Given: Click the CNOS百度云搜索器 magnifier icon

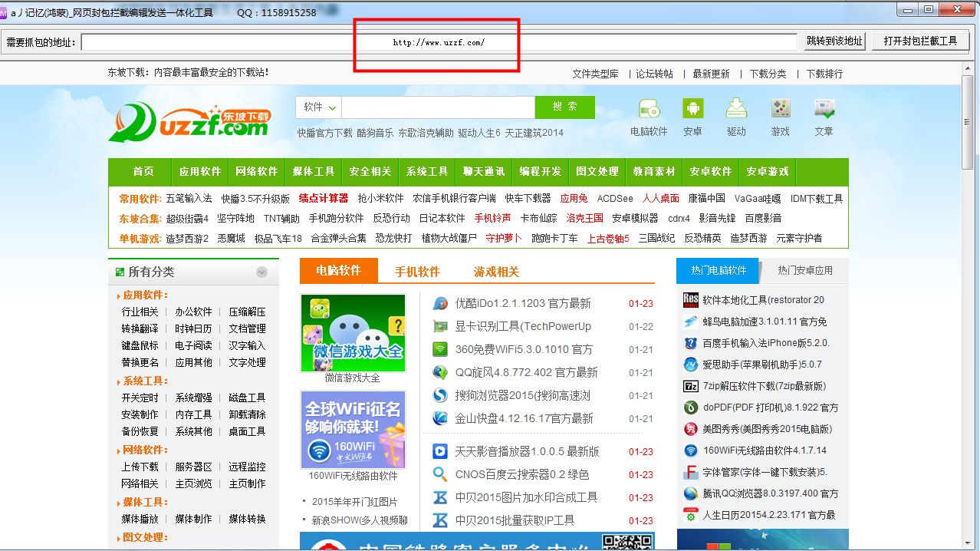Looking at the screenshot, I should coord(440,474).
